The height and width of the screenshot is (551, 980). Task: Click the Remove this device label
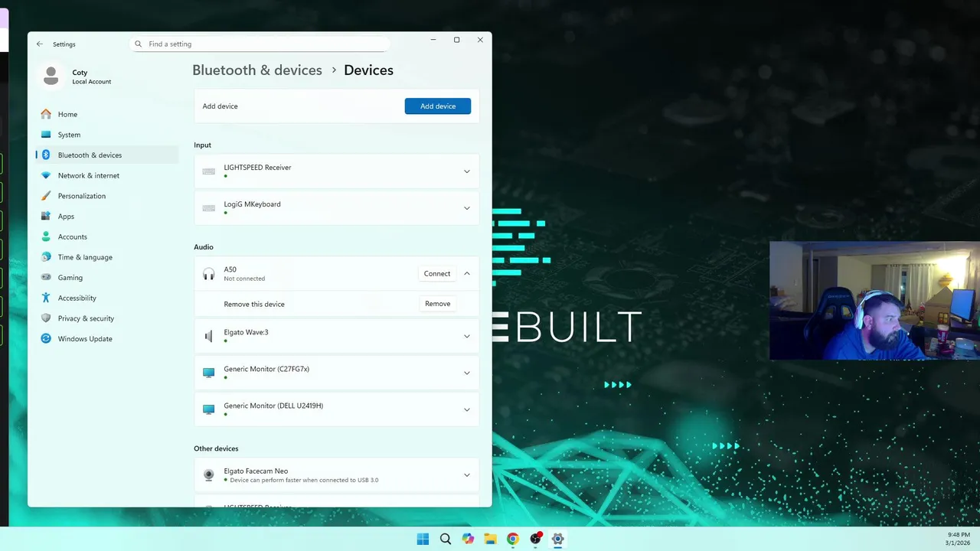click(x=254, y=305)
